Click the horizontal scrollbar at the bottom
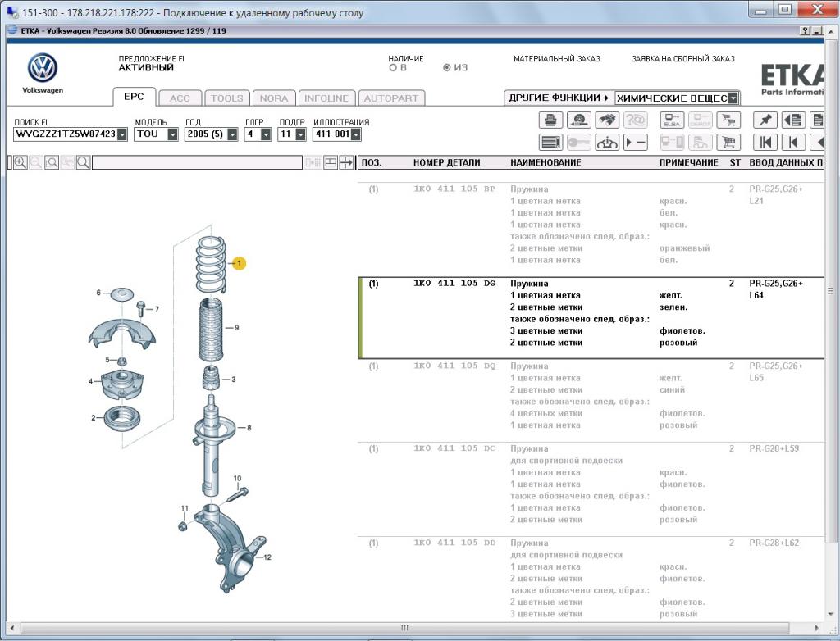The height and width of the screenshot is (641, 840). tap(404, 628)
